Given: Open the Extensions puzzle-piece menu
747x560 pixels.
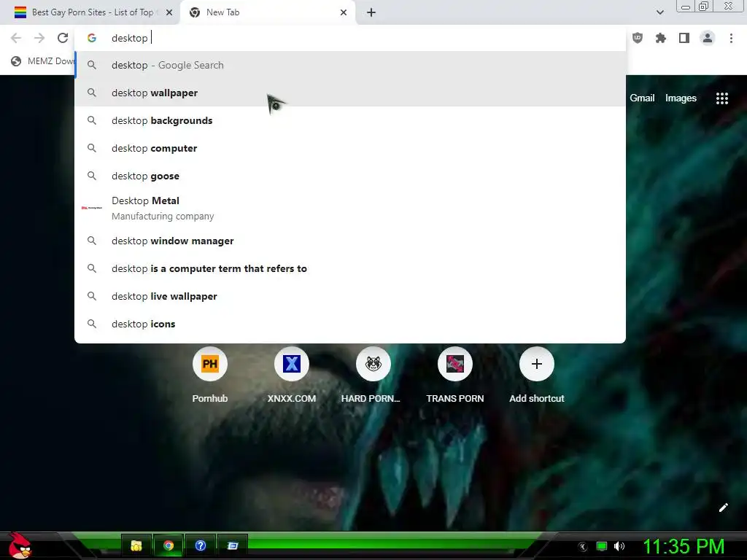Looking at the screenshot, I should click(661, 38).
